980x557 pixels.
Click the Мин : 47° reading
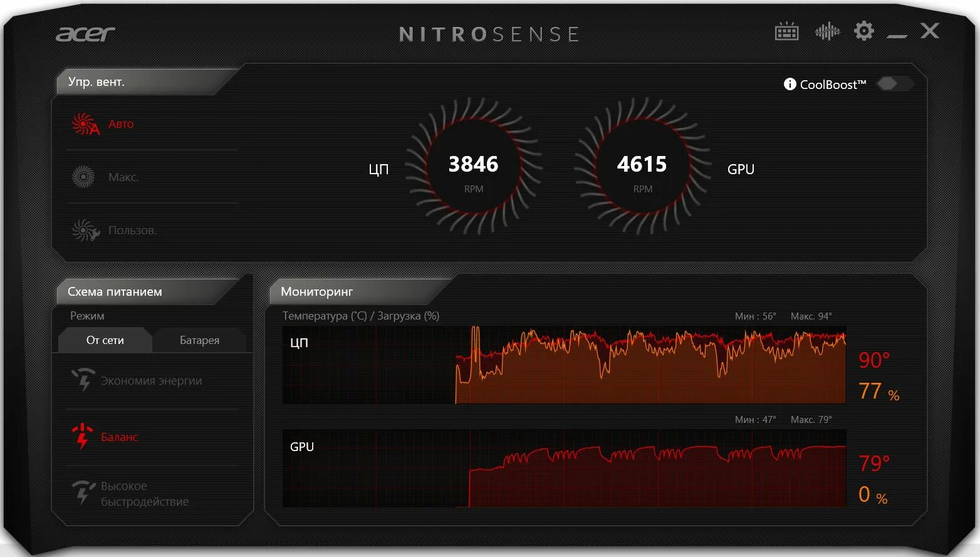755,420
